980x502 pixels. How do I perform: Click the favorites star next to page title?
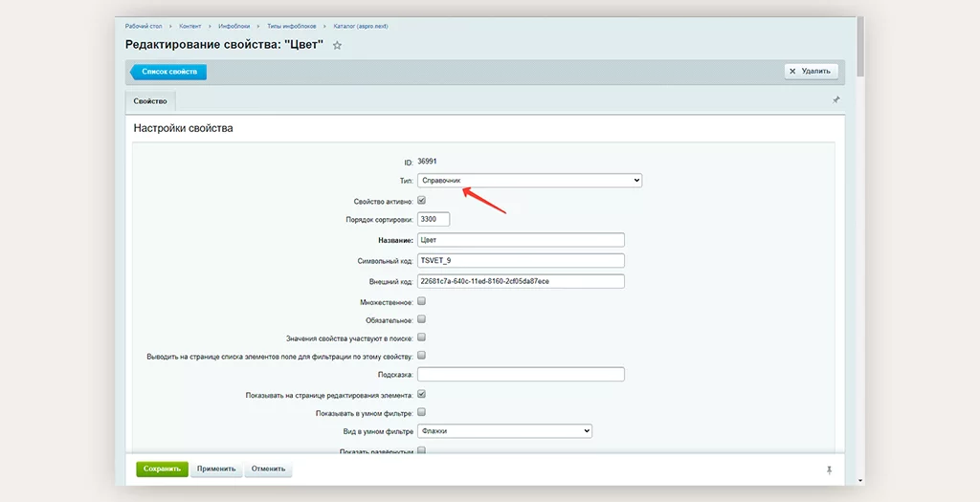[x=337, y=45]
